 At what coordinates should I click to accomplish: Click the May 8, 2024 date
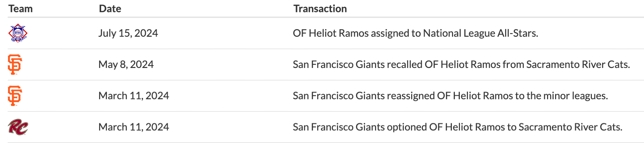[126, 64]
